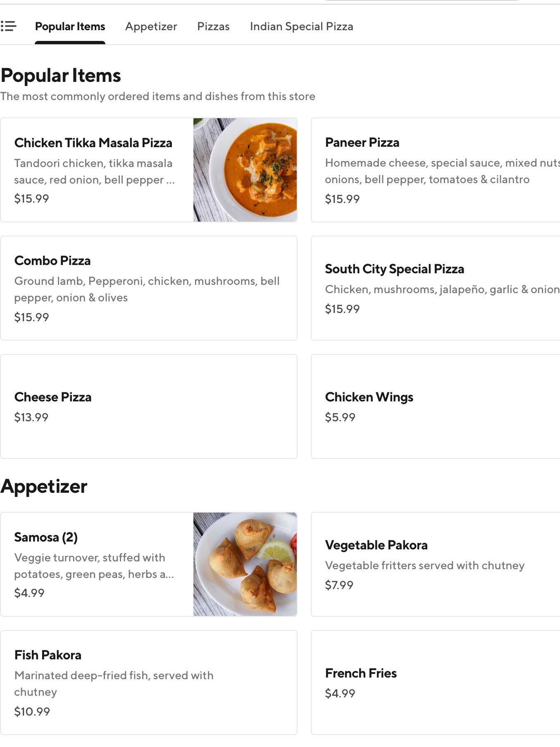Open the menu categories list icon
This screenshot has height=747, width=560.
(x=9, y=26)
